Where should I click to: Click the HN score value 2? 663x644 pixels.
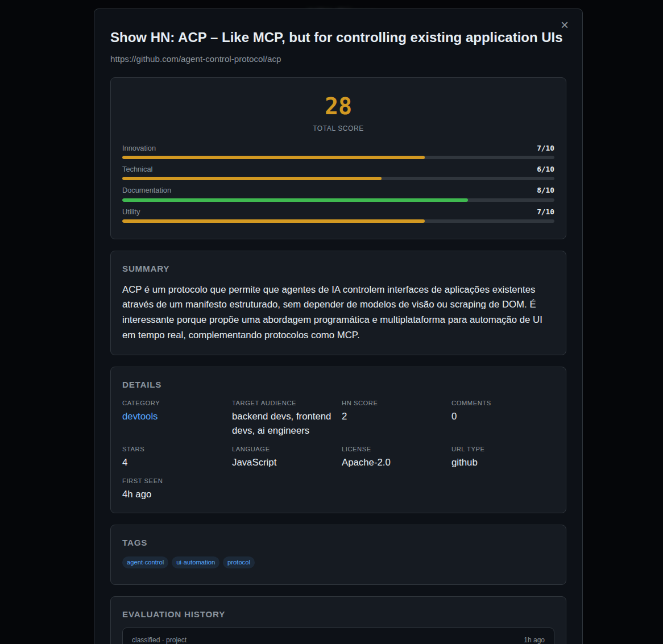point(344,416)
